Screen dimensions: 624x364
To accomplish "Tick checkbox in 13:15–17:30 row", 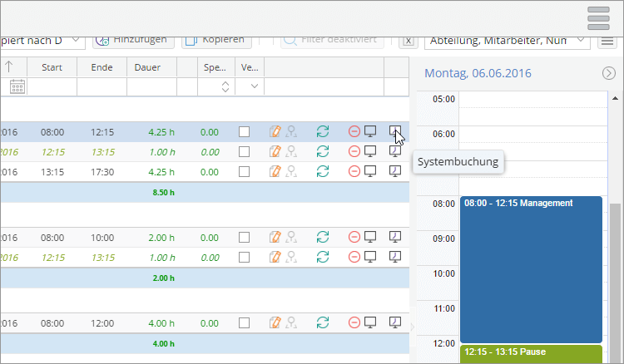I will point(245,171).
